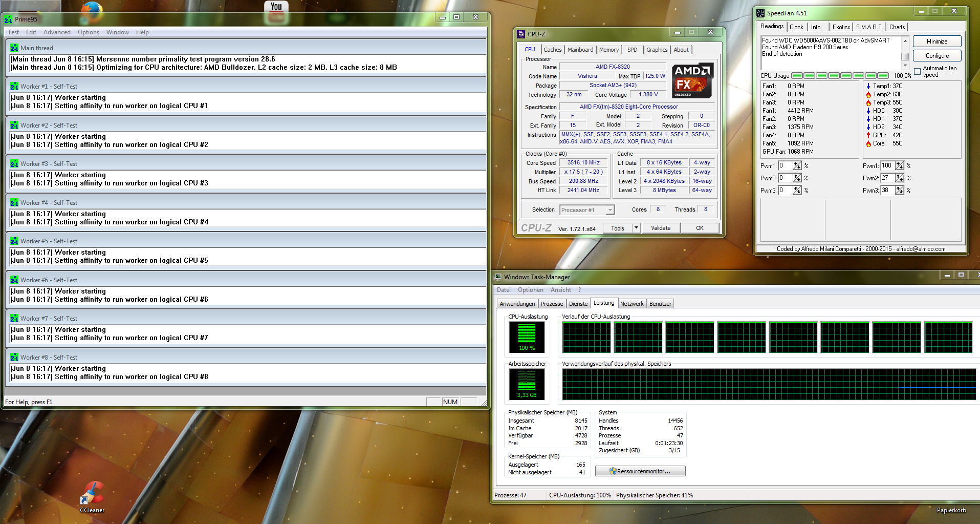The image size is (980, 524).
Task: Click the HD2 temperature arrow icon
Action: pos(868,127)
